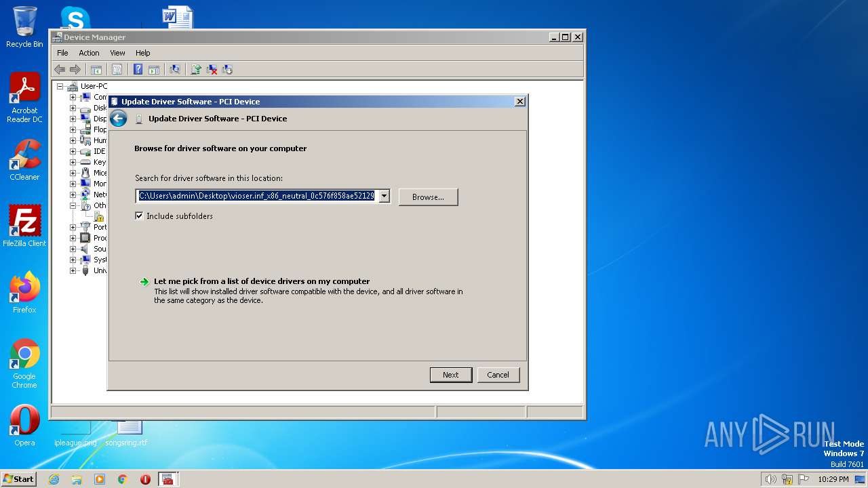
Task: Open Google Chrome desktop shortcut
Action: click(x=24, y=364)
